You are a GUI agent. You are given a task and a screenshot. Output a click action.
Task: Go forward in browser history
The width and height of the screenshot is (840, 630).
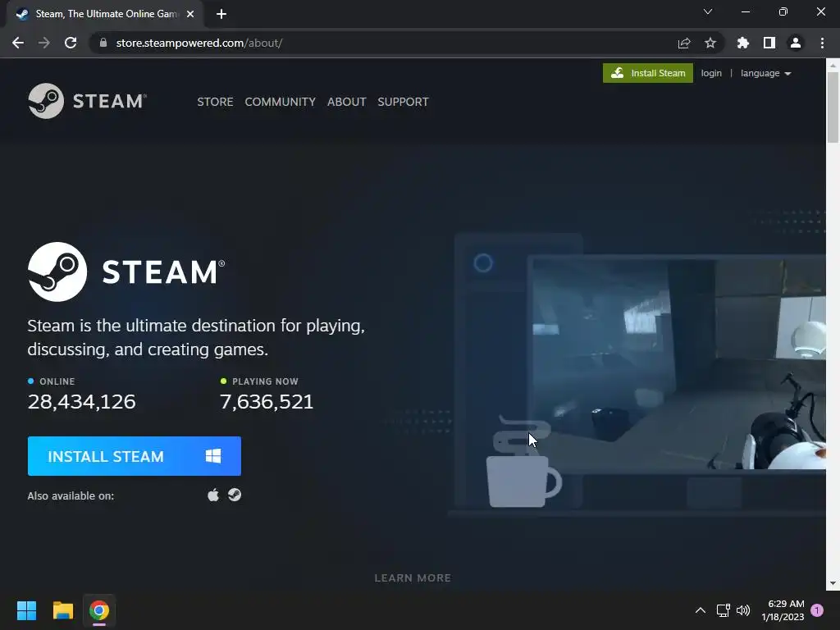tap(44, 43)
